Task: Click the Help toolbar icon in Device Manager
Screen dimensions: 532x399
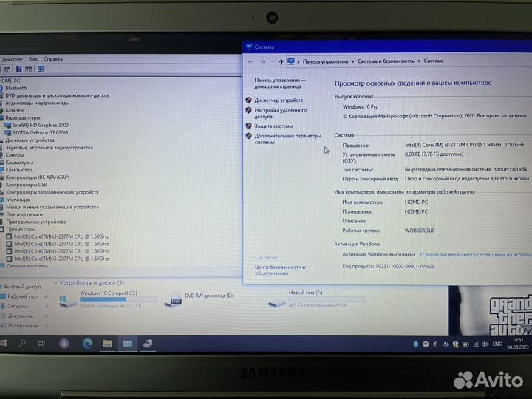Action: [x=19, y=69]
